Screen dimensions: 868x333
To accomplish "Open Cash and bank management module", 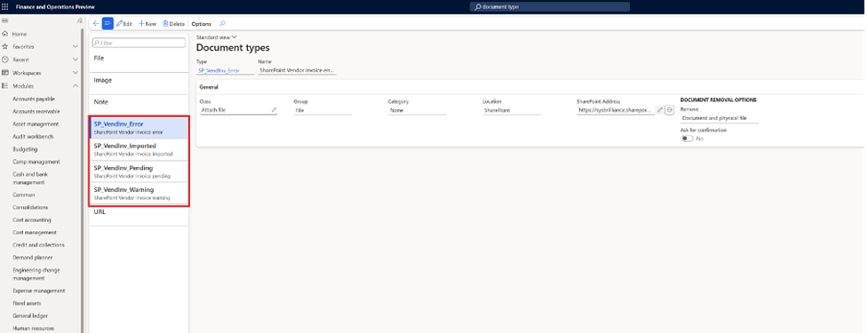I will coord(30,178).
